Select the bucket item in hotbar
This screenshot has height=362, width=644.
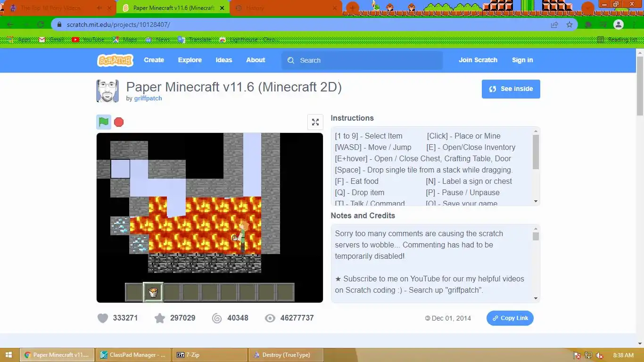tap(153, 292)
